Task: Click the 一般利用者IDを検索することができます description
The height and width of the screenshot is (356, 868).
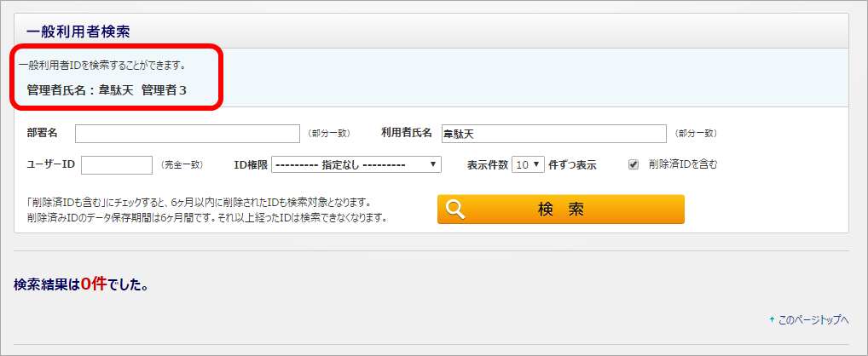Action: click(102, 65)
